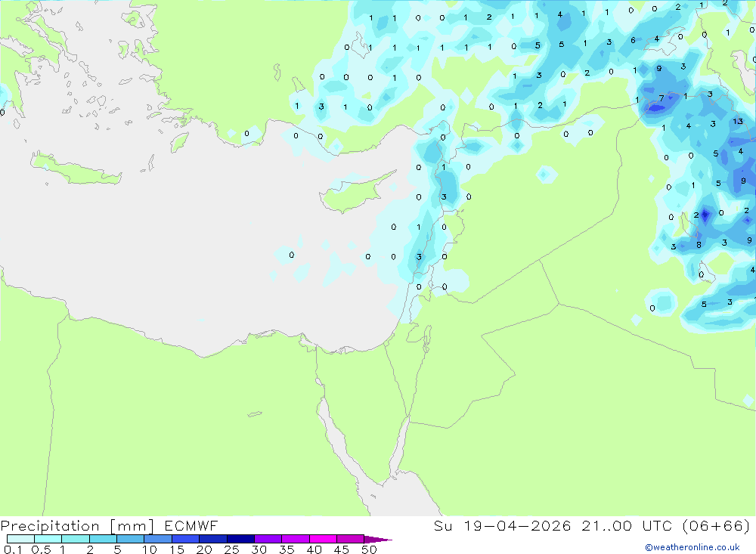Screen dimensions: 756x554
Task: Pick the 20–25 mm legend swatch
Action: 212,539
